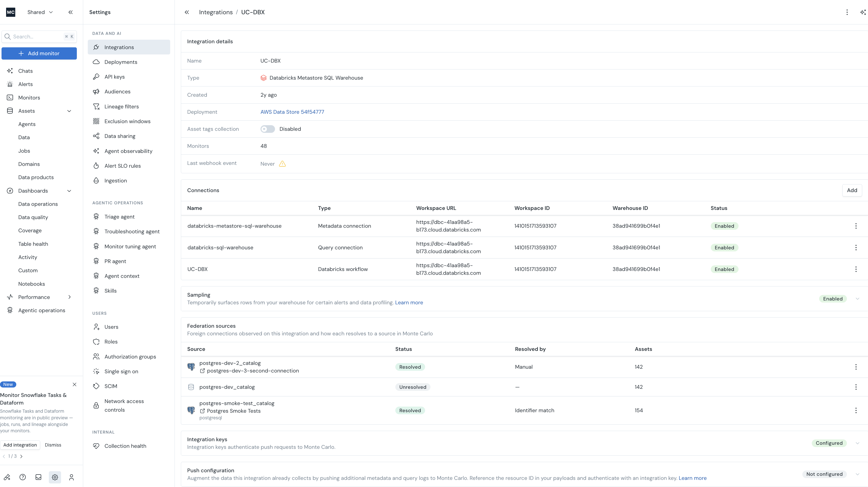The height and width of the screenshot is (487, 868).
Task: Click Learn more link in Sampling section
Action: [409, 302]
